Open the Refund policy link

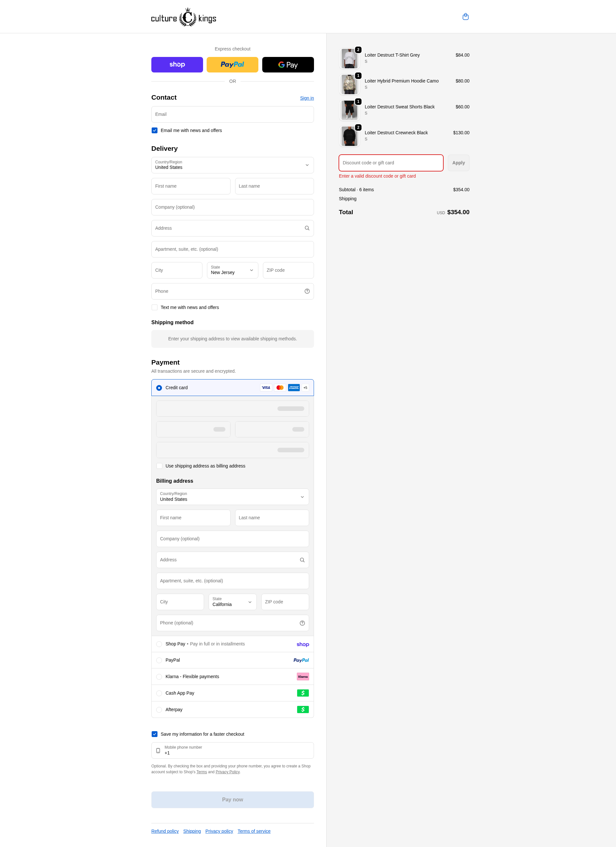[x=165, y=831]
